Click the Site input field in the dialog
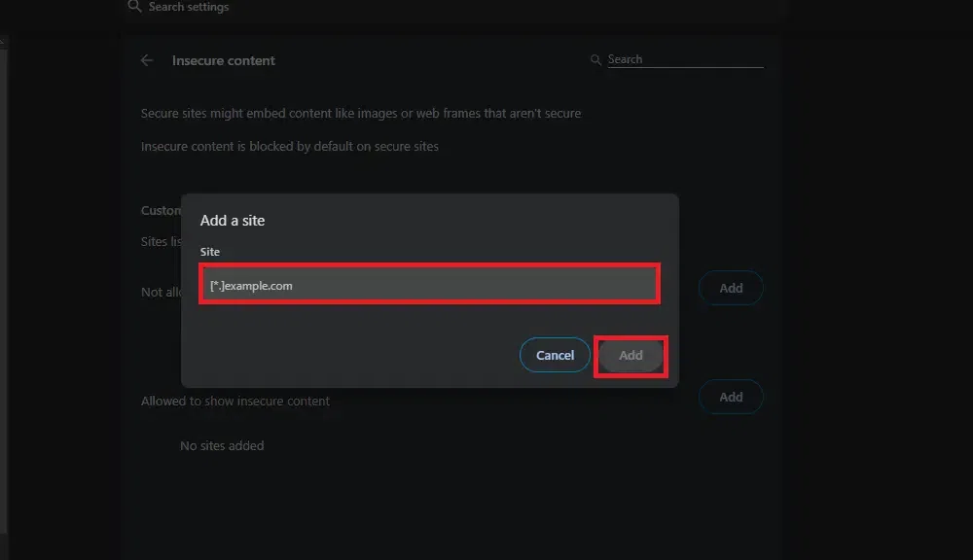 (429, 285)
